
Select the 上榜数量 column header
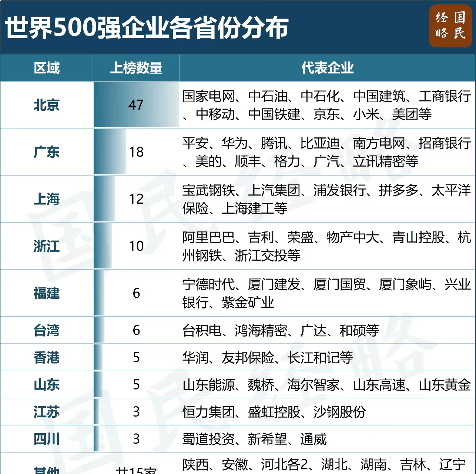click(136, 68)
